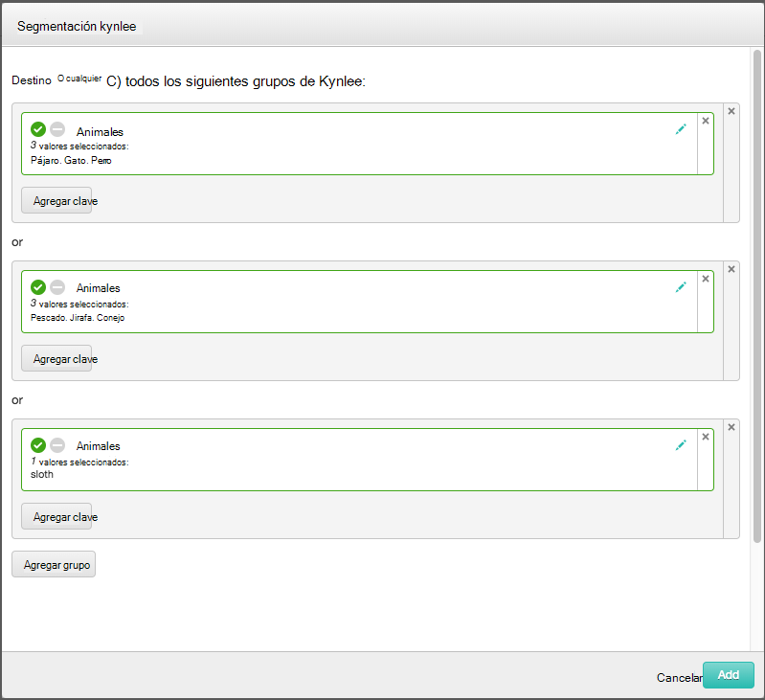
Task: Click the '1 valores seleccionados:' label
Action: (79, 462)
